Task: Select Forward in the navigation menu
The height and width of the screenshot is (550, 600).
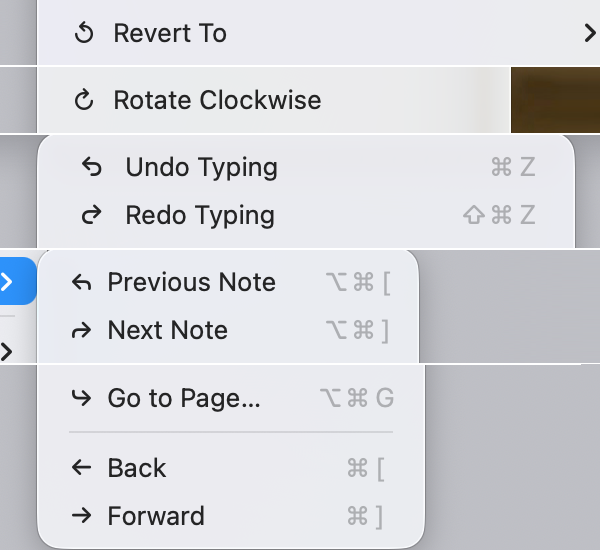Action: [155, 516]
